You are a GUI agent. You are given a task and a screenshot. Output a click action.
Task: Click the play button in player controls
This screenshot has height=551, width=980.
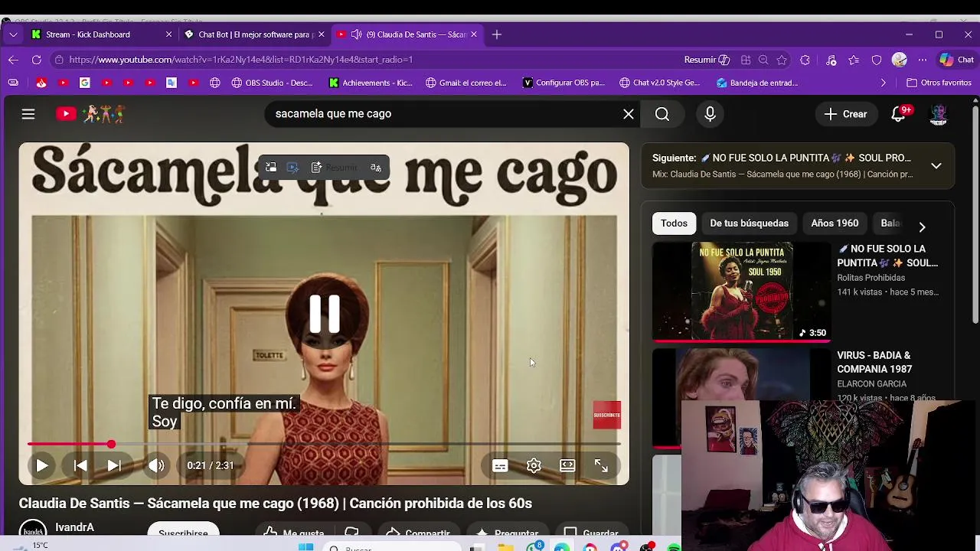(41, 465)
